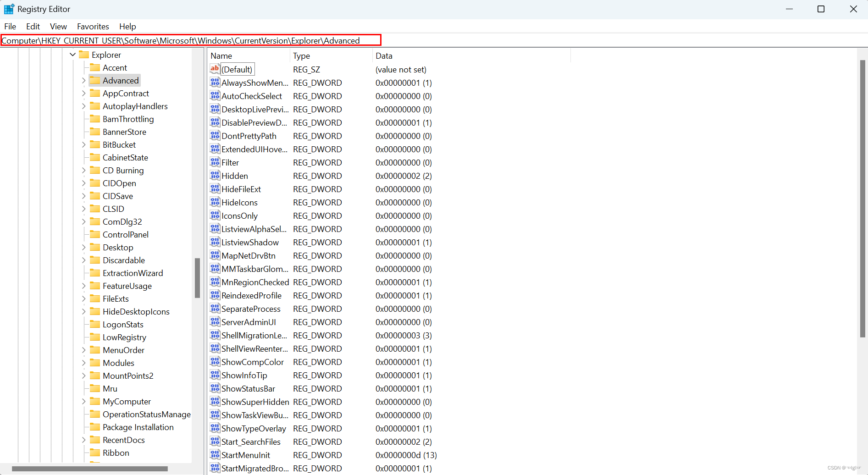Viewport: 868px width, 475px height.
Task: Expand the AutoplayHandlers key chevron
Action: (83, 106)
